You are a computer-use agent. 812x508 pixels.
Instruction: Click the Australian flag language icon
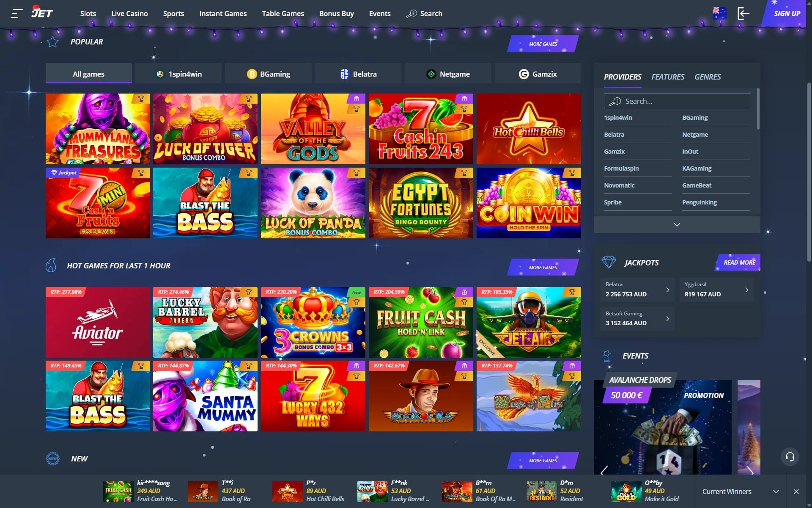tap(719, 13)
